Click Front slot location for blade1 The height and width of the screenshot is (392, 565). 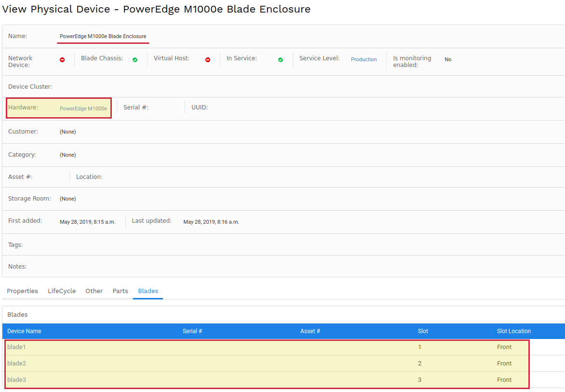tap(504, 347)
